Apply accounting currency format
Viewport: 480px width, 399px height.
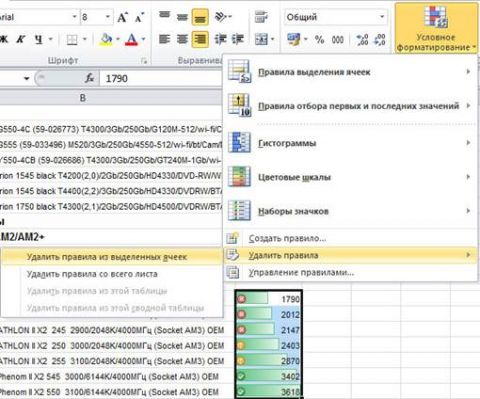(x=294, y=39)
